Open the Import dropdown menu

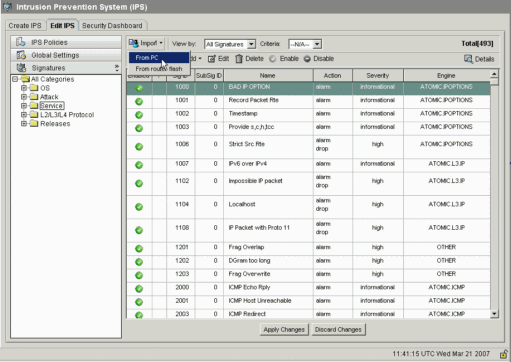click(x=146, y=43)
